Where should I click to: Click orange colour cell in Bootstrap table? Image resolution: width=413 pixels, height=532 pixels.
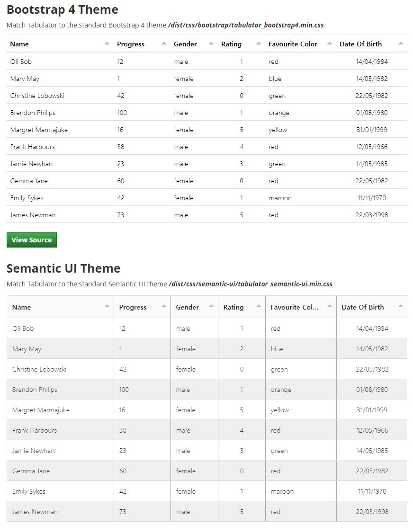(279, 113)
